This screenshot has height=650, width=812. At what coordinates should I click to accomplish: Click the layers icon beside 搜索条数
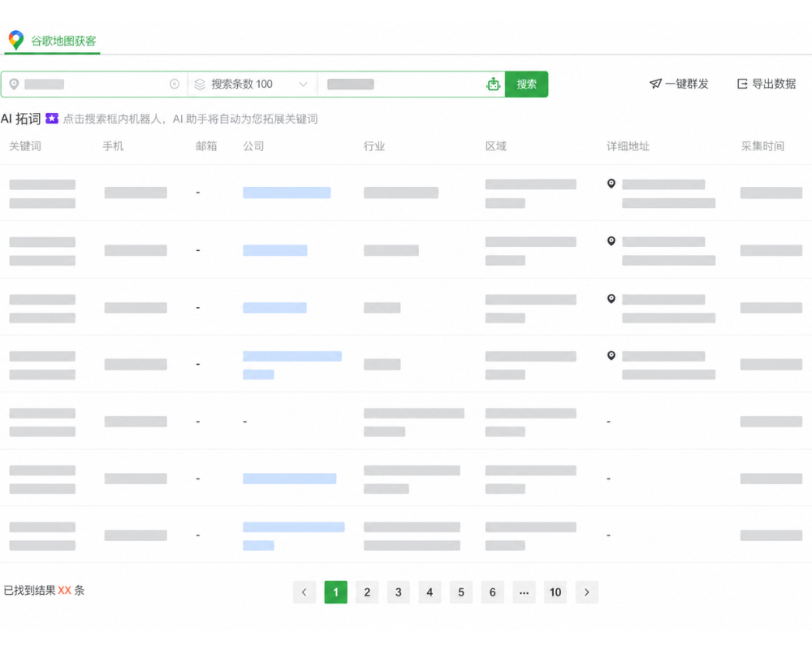(x=200, y=84)
